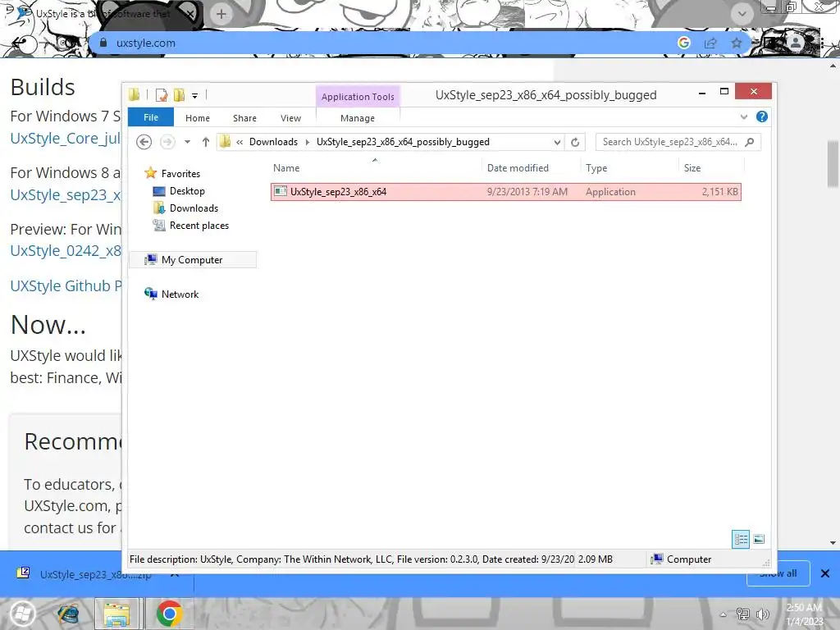Open Explorer help question mark icon
The width and height of the screenshot is (840, 630).
[761, 116]
